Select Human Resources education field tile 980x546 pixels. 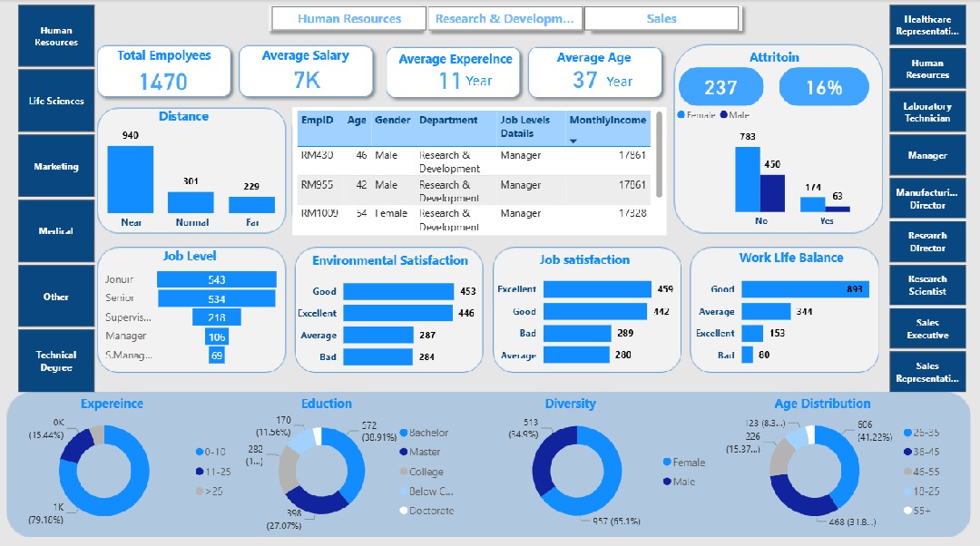click(56, 36)
